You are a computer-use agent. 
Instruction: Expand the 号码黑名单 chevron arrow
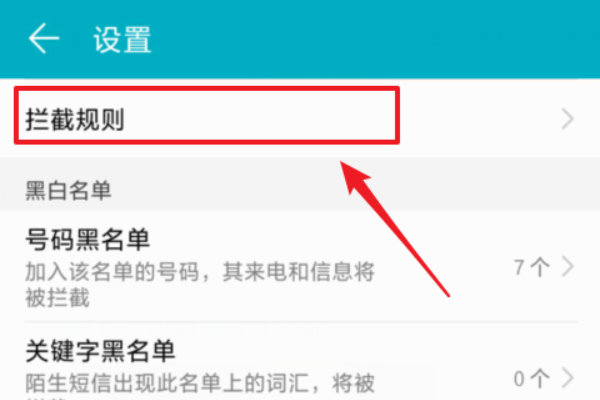tap(568, 267)
